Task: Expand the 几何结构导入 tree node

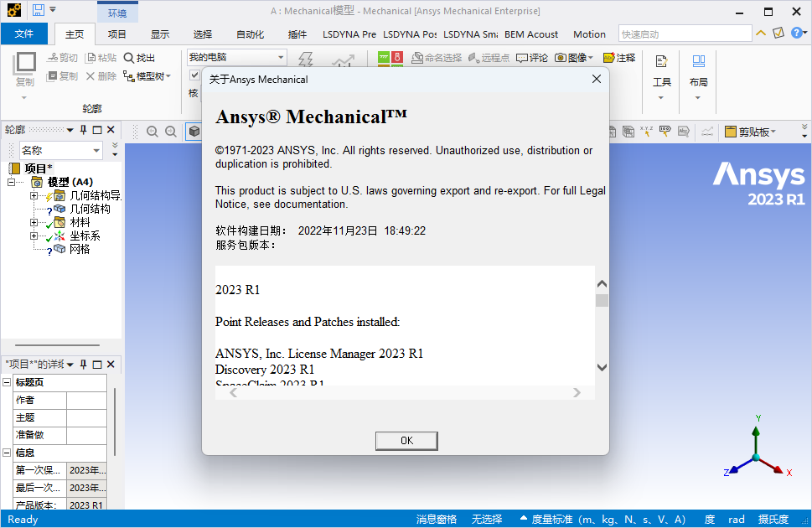Action: click(x=34, y=195)
